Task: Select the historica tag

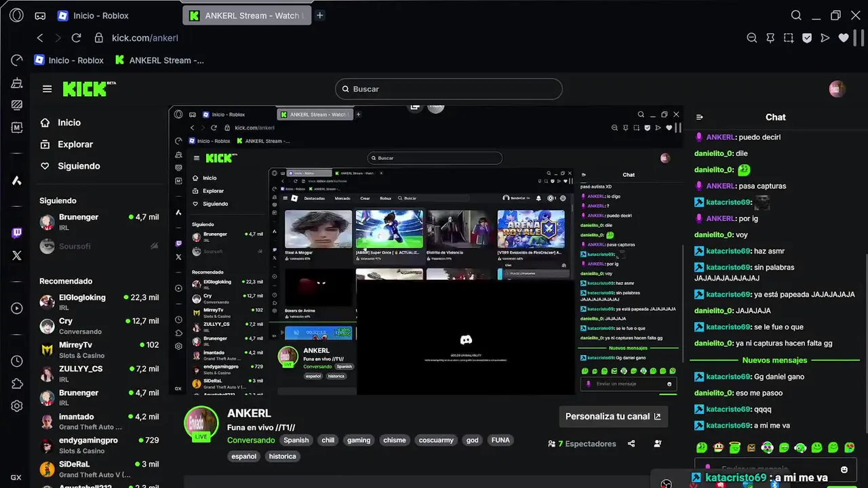Action: pos(282,457)
